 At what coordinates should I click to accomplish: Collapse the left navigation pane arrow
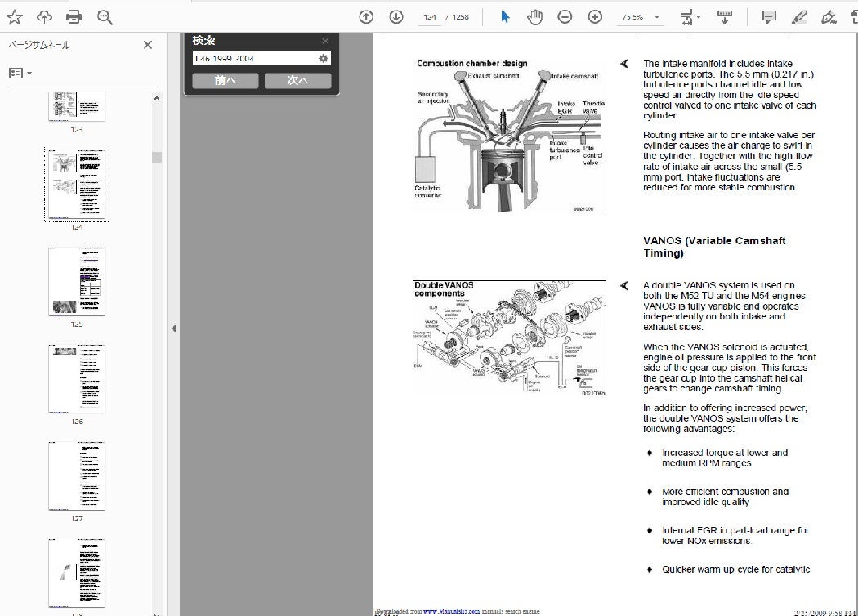173,328
